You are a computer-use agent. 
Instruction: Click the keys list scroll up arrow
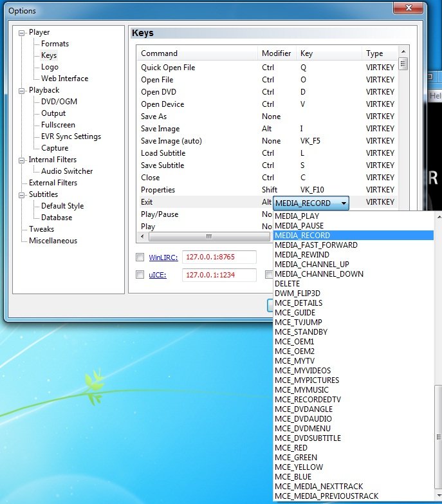[403, 51]
